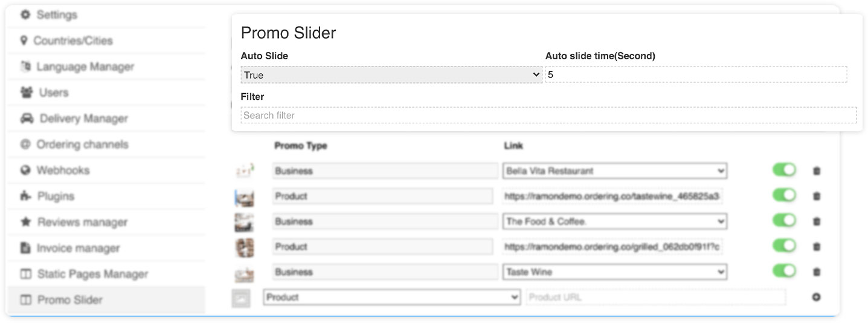This screenshot has height=323, width=868.
Task: Click the Reviews manager star icon
Action: coord(25,222)
